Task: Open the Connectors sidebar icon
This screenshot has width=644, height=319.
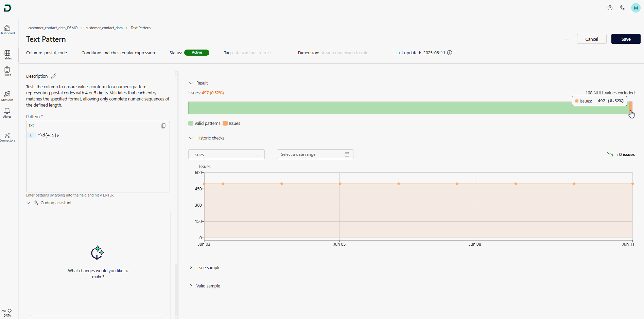Action: 7,137
